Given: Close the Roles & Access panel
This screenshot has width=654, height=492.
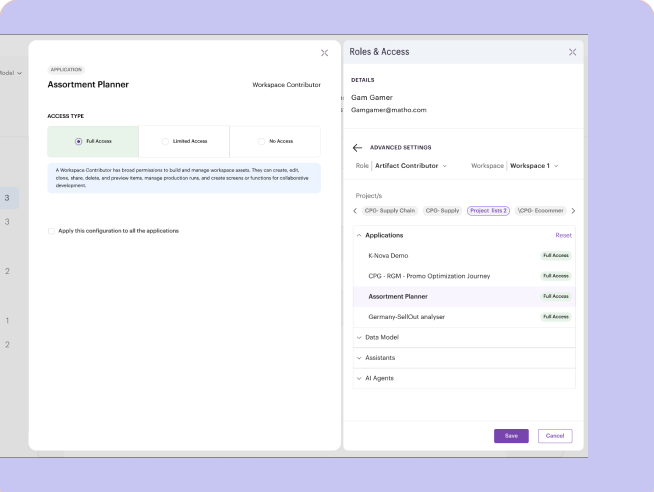Looking at the screenshot, I should tap(572, 52).
